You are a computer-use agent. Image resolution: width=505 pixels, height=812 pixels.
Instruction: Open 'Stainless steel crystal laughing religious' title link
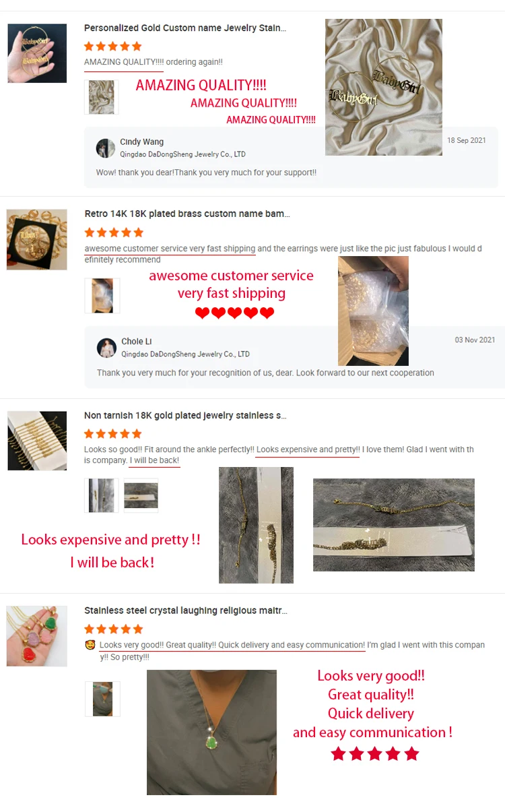pos(186,611)
